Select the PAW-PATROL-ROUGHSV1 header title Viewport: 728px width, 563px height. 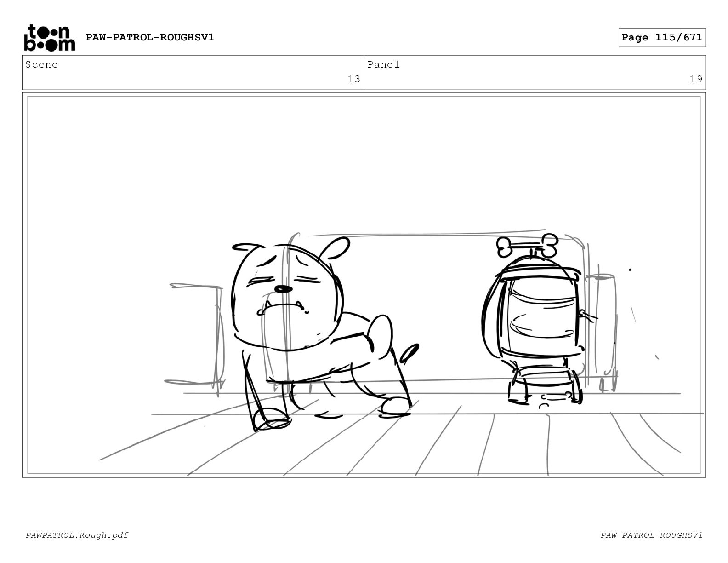(x=150, y=37)
